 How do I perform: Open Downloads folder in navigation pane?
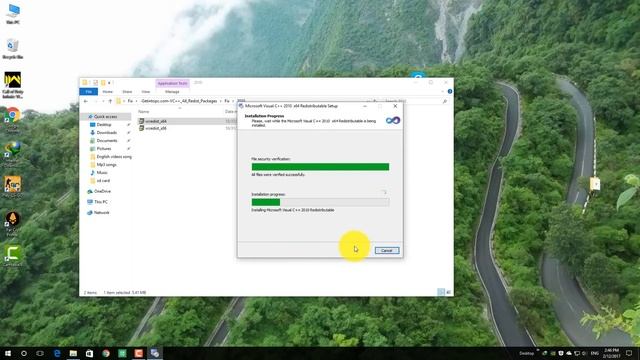tap(107, 133)
